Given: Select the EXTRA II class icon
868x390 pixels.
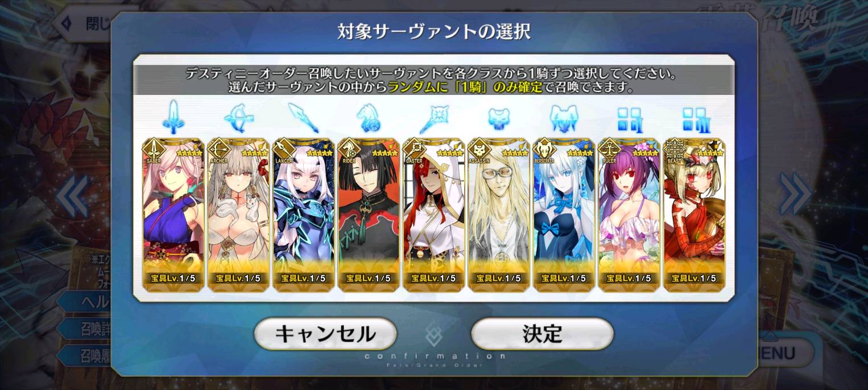Looking at the screenshot, I should pyautogui.click(x=695, y=118).
